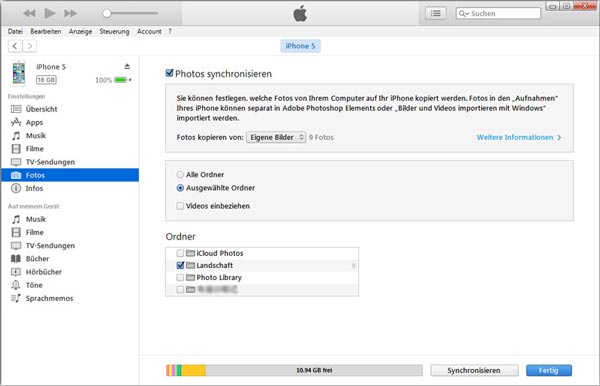
Task: Select the Alle Ordner radio button
Action: 180,174
